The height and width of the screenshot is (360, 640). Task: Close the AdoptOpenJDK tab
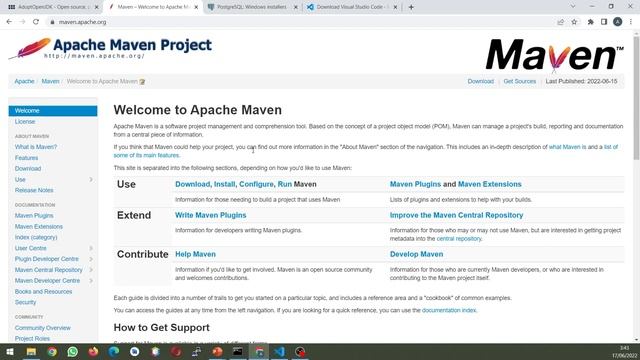96,7
